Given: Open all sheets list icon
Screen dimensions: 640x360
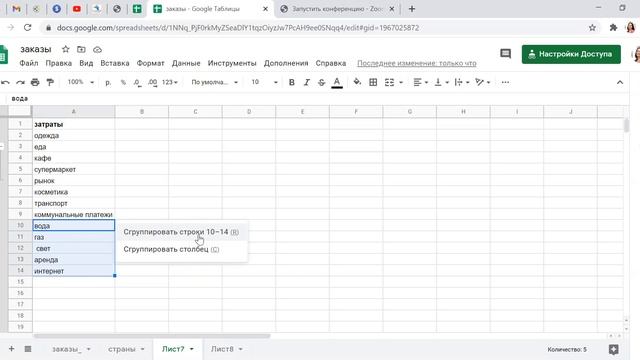Looking at the screenshot, I should 28,349.
